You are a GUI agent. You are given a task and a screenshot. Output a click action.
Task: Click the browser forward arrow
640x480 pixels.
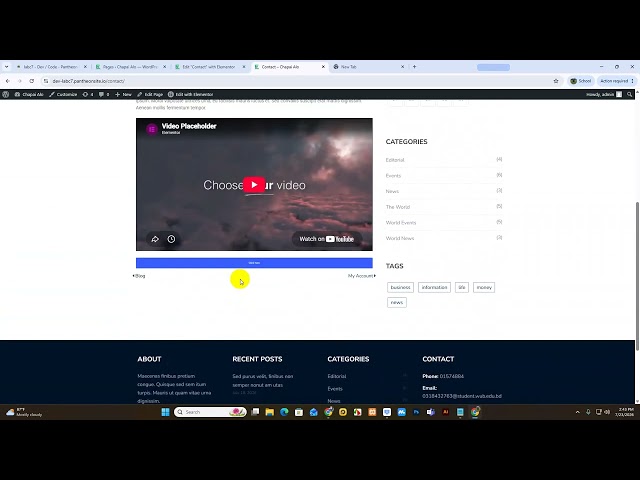click(x=20, y=81)
